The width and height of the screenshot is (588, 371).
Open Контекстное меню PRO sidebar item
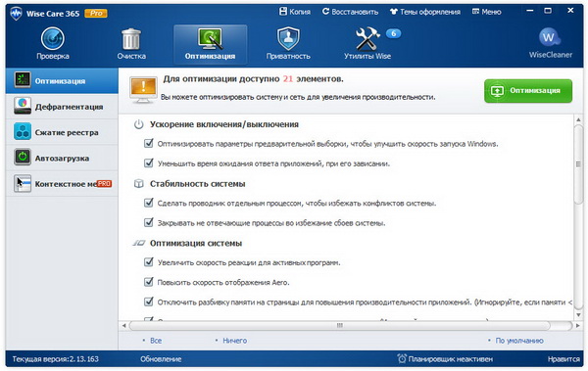62,184
